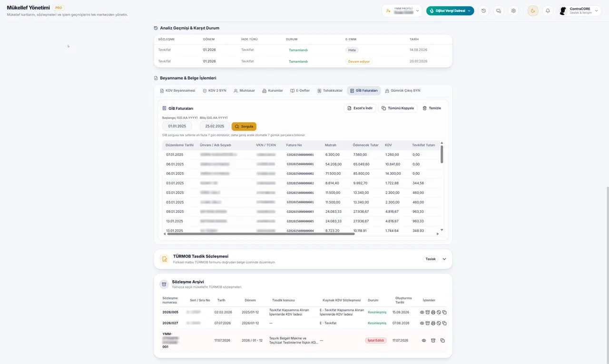This screenshot has height=364, width=609.
Task: Copy the İptal Edildi contract row
Action: [442, 341]
